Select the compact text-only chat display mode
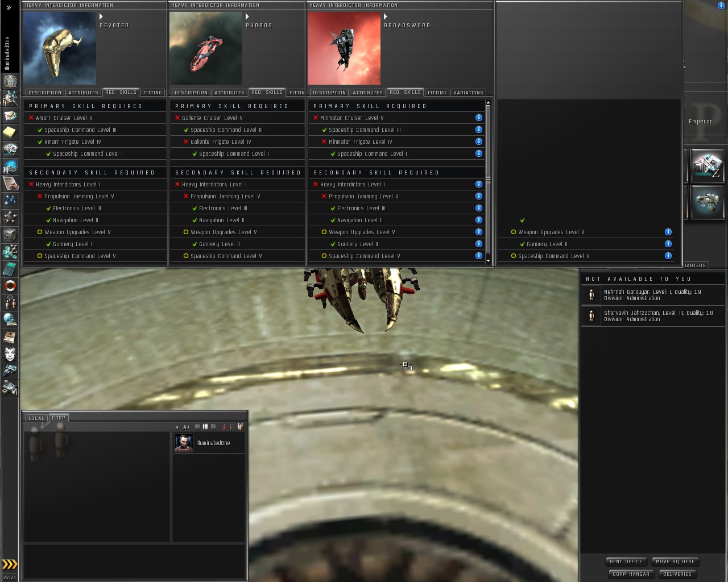 pyautogui.click(x=197, y=427)
